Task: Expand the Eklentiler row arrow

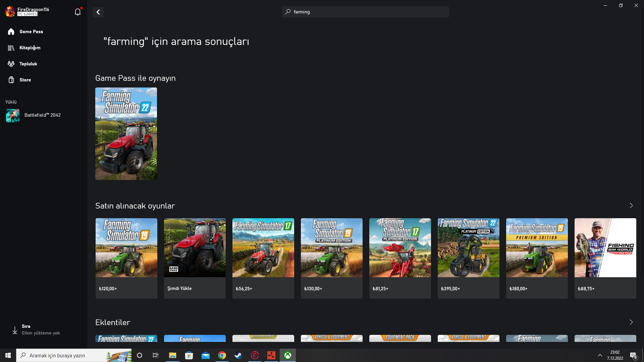Action: point(631,322)
